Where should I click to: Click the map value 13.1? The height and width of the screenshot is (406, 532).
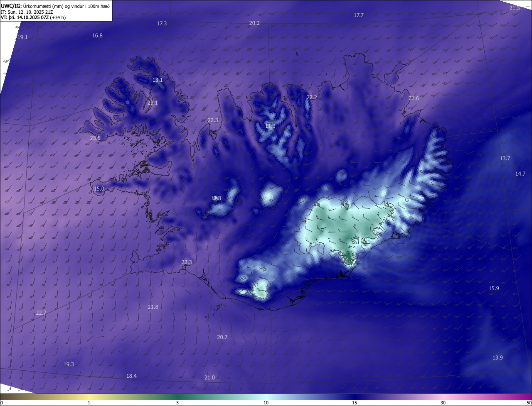pos(158,80)
